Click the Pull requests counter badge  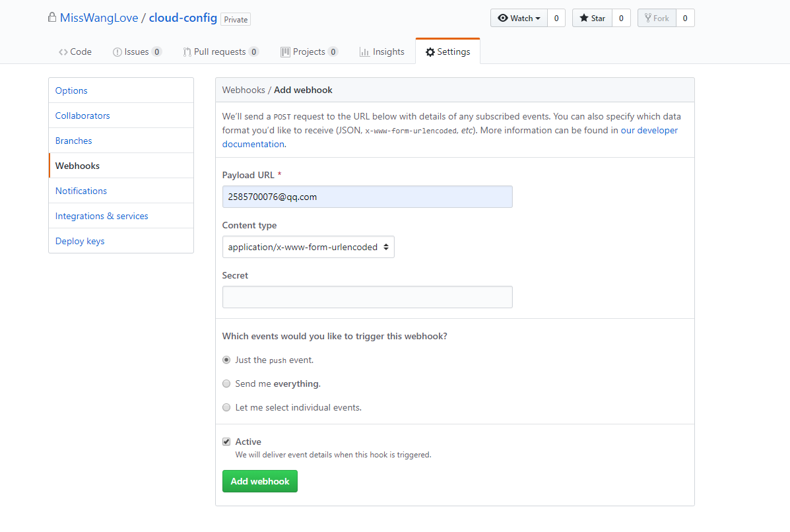(x=254, y=52)
